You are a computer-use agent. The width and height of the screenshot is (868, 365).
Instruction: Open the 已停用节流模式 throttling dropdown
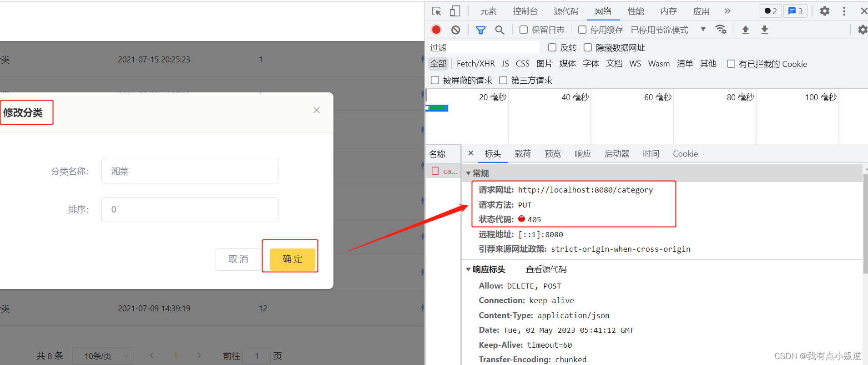[668, 30]
